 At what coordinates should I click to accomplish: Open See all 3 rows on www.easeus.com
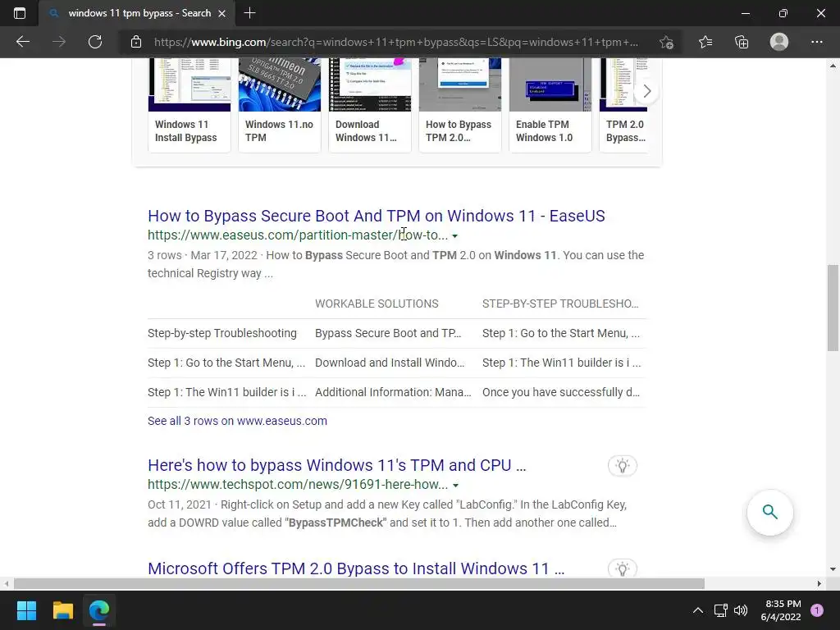(x=237, y=421)
